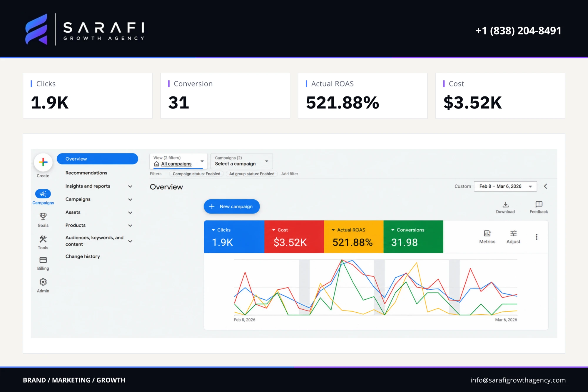
Task: Click the Conversion 31 summary card
Action: pyautogui.click(x=225, y=96)
